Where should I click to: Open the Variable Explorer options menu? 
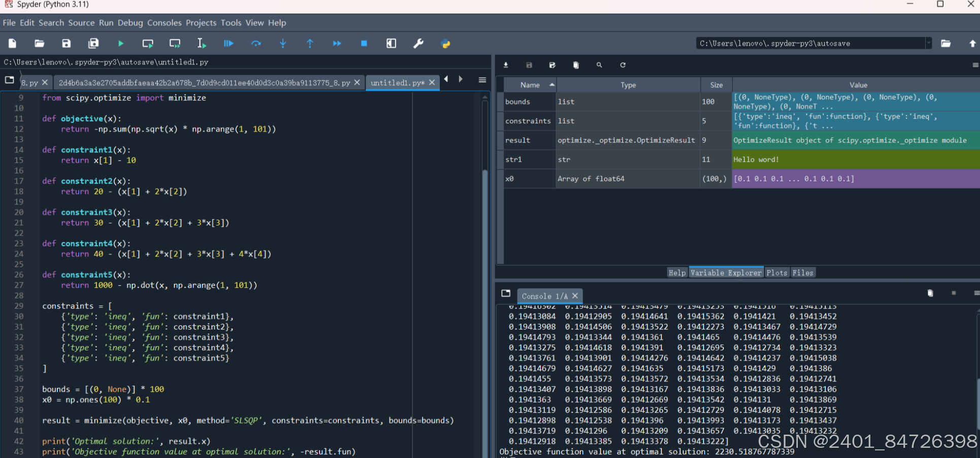point(975,65)
